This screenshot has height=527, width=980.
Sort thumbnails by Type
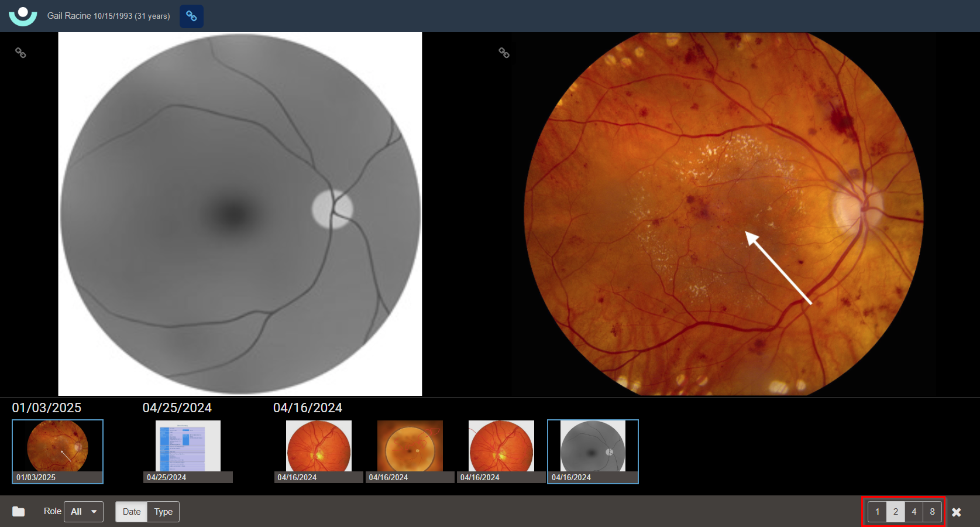pyautogui.click(x=163, y=511)
